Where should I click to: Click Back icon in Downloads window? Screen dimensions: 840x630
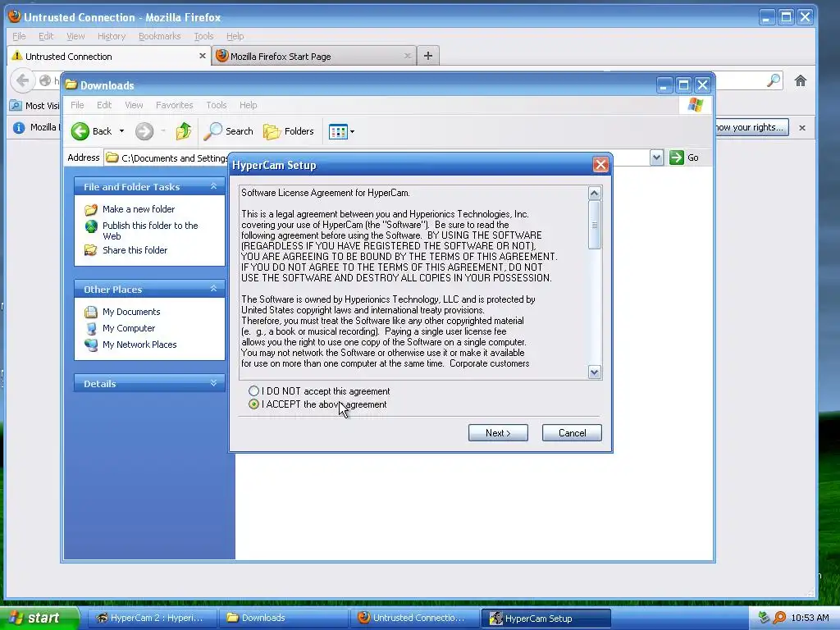(80, 131)
